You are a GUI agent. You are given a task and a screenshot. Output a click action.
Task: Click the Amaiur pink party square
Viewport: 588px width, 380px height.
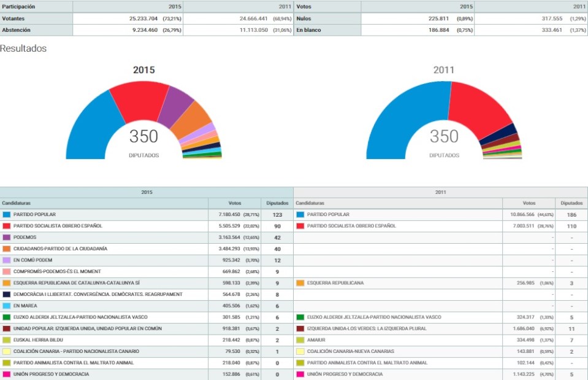(x=299, y=341)
